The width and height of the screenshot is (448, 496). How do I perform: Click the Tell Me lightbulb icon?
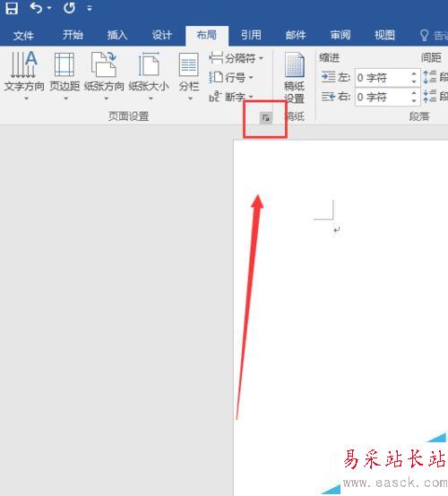point(424,36)
